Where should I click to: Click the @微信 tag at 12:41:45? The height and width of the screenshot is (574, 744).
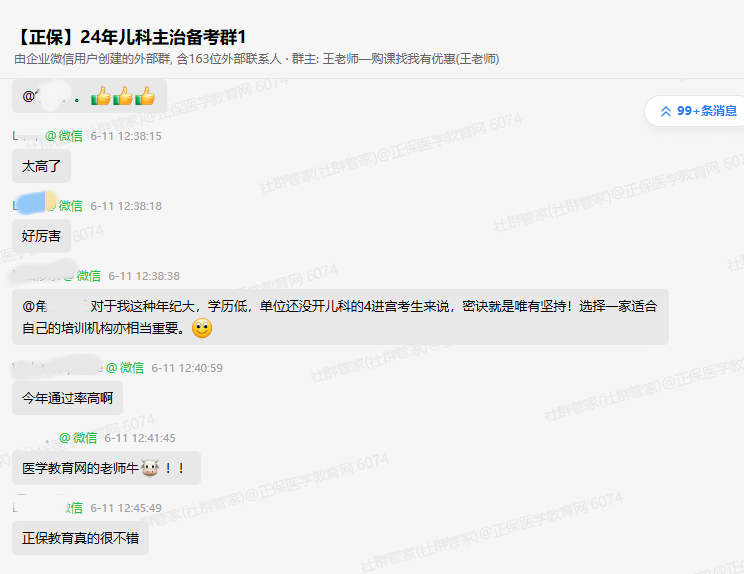[78, 438]
